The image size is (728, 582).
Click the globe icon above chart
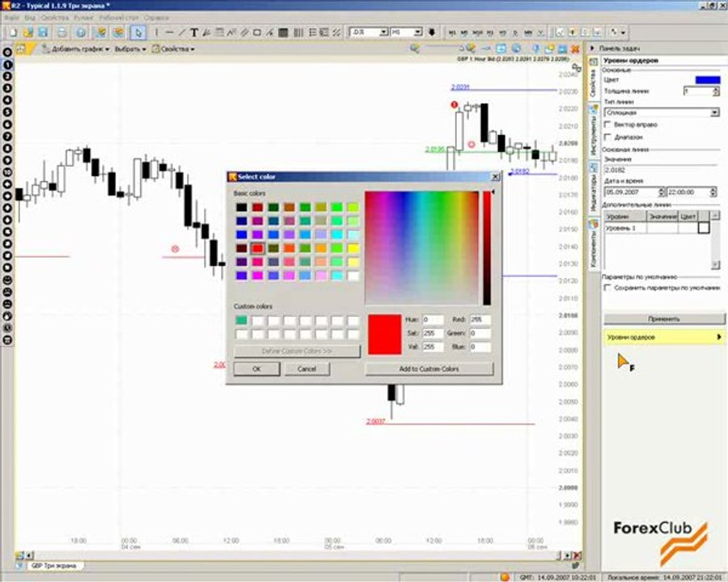coord(516,48)
